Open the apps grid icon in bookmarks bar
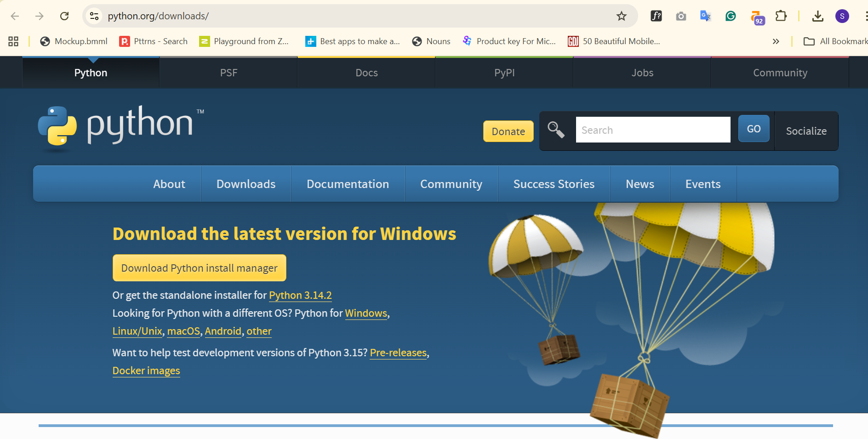The width and height of the screenshot is (868, 439). (13, 41)
